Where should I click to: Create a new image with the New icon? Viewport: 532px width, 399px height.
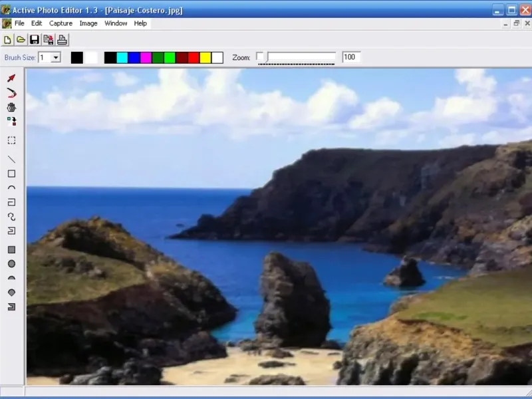tap(7, 40)
